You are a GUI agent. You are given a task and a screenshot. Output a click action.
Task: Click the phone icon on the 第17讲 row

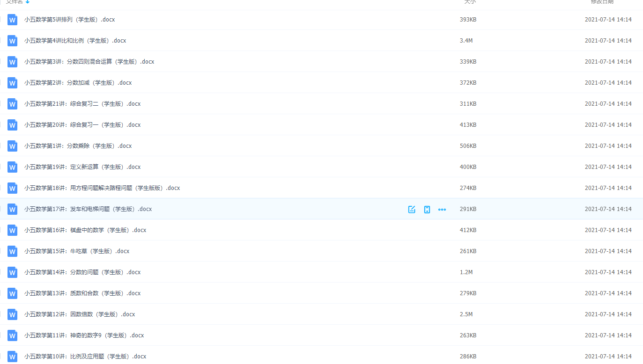point(427,209)
